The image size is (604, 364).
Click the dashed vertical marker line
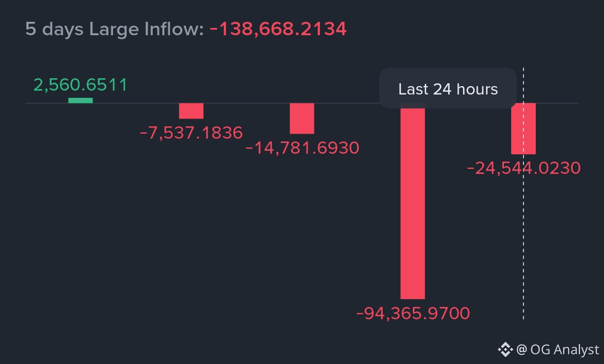pos(523,252)
